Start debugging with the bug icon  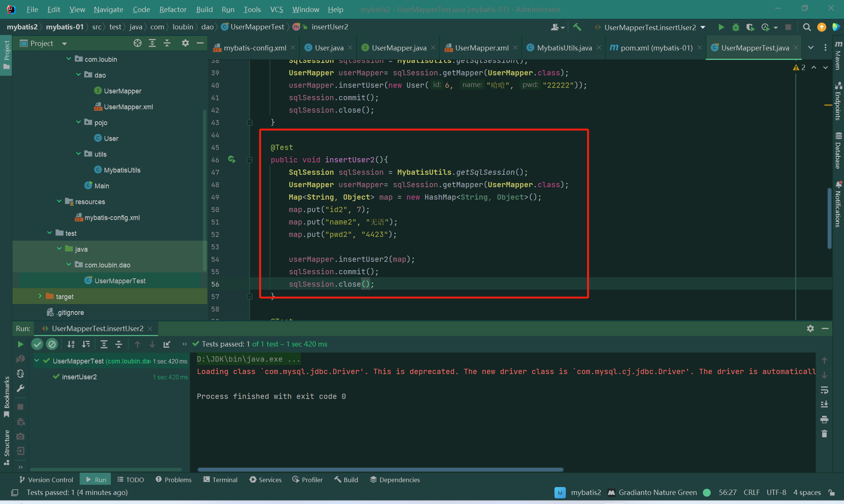[735, 27]
